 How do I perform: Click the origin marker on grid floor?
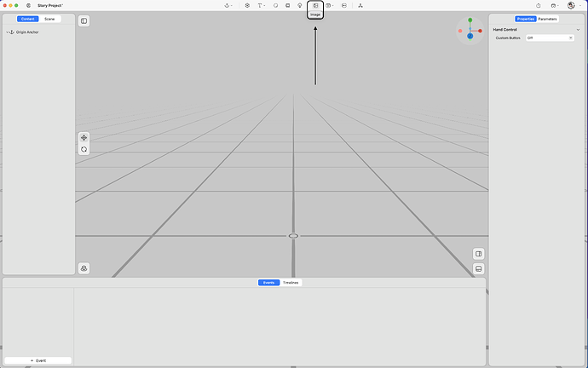293,236
